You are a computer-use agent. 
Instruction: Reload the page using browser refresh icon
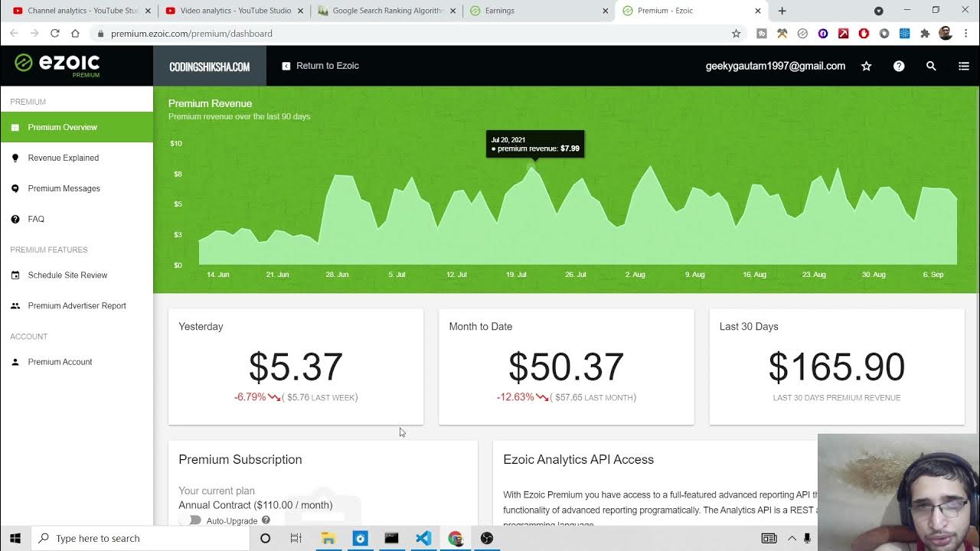(54, 34)
